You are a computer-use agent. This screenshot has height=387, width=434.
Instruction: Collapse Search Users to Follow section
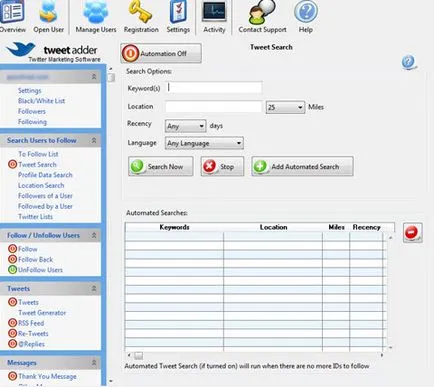(x=94, y=140)
